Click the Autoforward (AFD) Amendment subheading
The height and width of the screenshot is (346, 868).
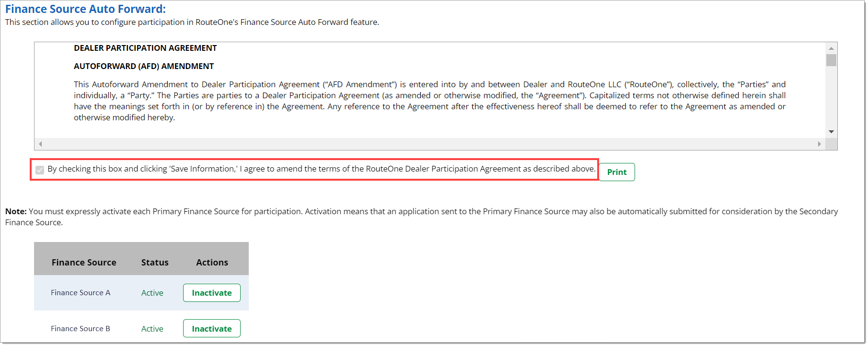[x=144, y=66]
